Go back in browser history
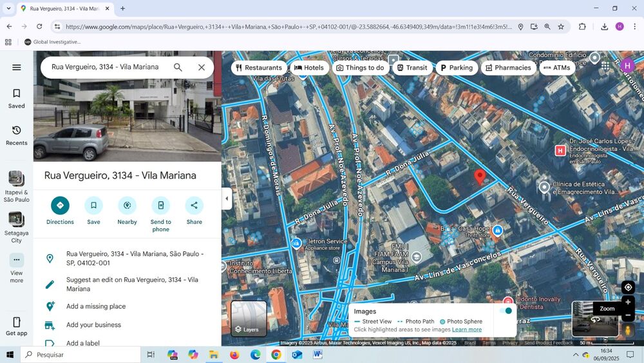Viewport: 644px width, 363px height. (x=10, y=26)
